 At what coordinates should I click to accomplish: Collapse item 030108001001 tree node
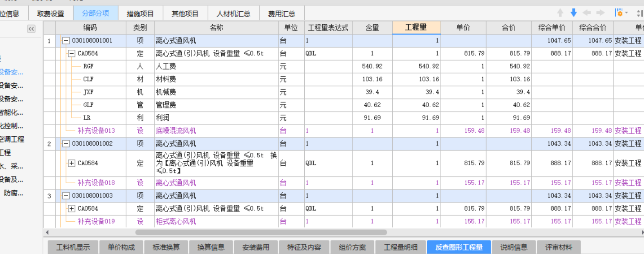click(x=66, y=41)
